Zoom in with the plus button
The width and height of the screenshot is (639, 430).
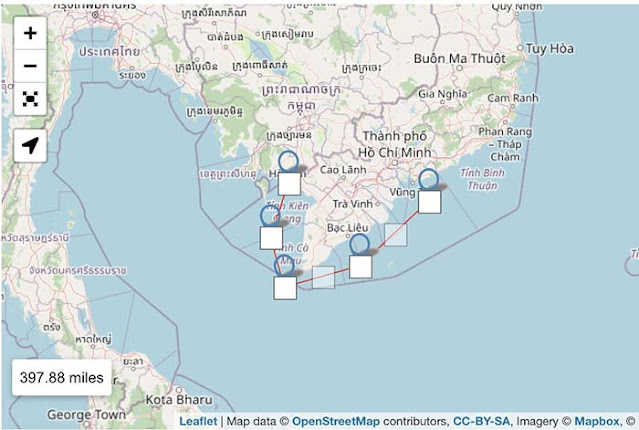click(30, 33)
